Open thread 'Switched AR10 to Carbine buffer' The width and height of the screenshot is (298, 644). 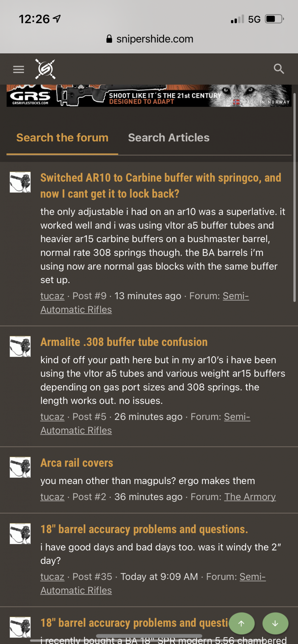click(161, 186)
